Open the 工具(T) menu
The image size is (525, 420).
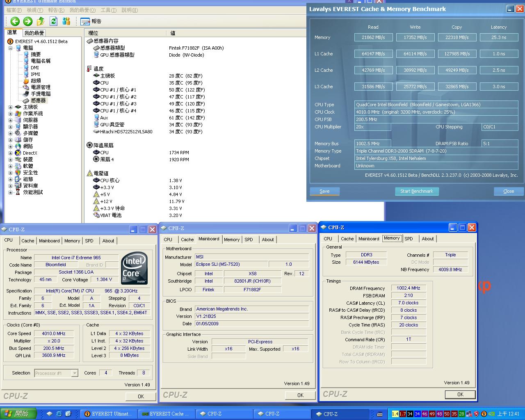[109, 10]
